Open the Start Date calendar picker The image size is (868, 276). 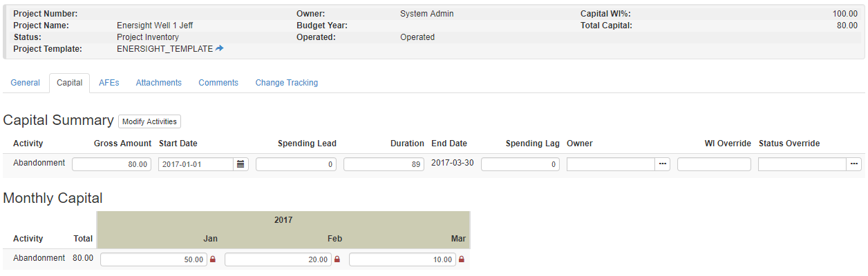(x=240, y=164)
